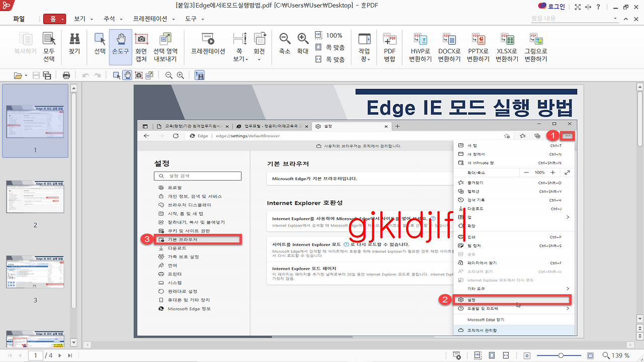Click the thumbnail panel scroll-up arrow

[x=73, y=88]
